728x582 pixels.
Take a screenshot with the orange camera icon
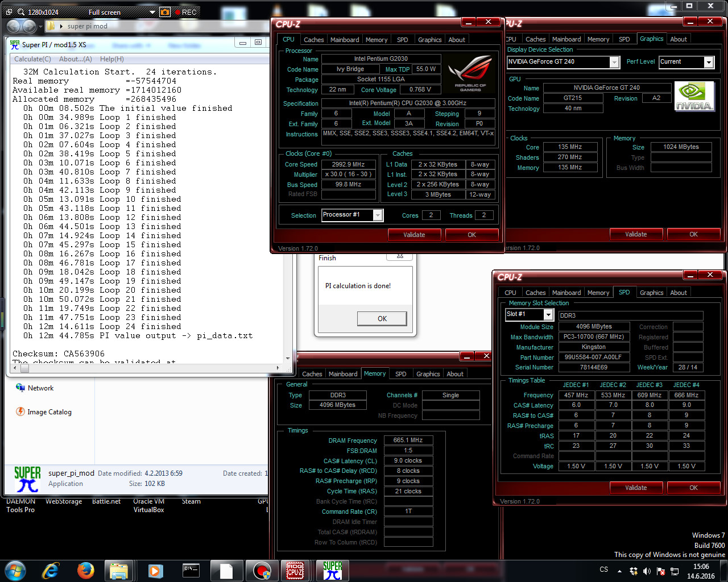pos(165,11)
